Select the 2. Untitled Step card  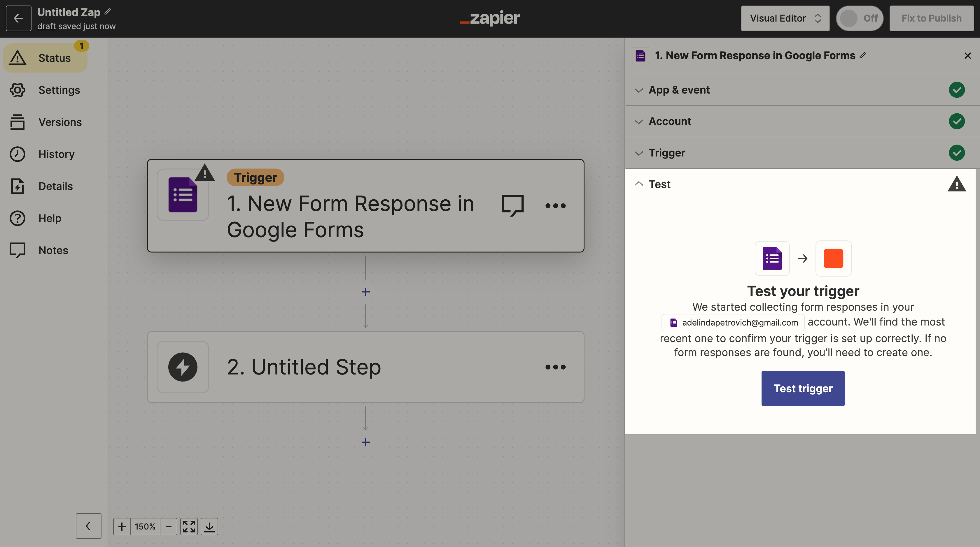point(365,367)
